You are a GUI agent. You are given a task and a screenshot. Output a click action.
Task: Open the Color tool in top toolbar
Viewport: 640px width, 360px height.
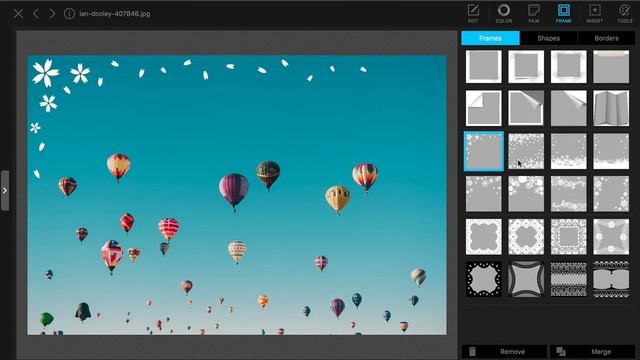point(504,13)
